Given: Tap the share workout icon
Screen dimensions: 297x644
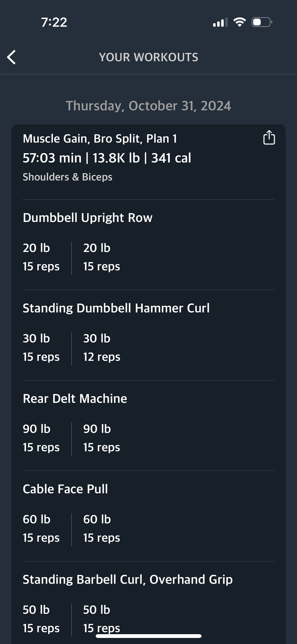Looking at the screenshot, I should pyautogui.click(x=269, y=137).
